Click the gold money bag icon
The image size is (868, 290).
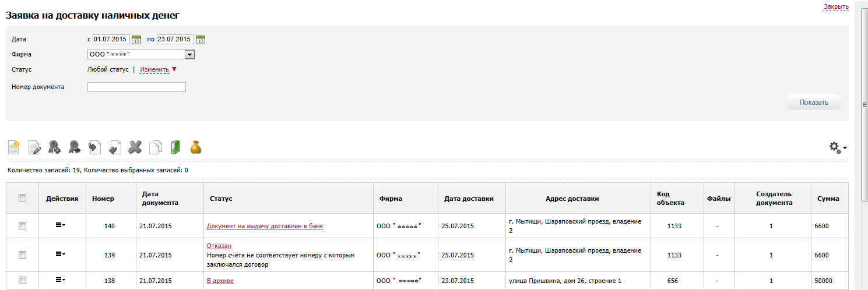[x=196, y=147]
